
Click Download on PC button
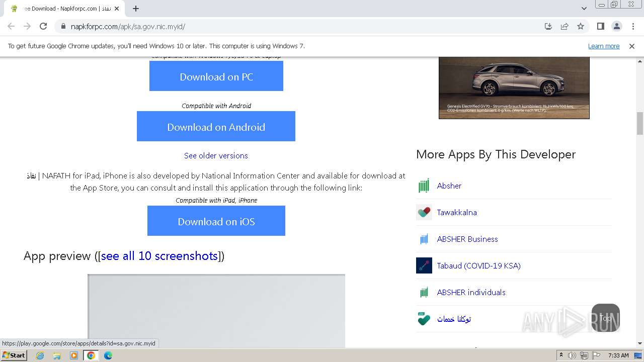(216, 76)
